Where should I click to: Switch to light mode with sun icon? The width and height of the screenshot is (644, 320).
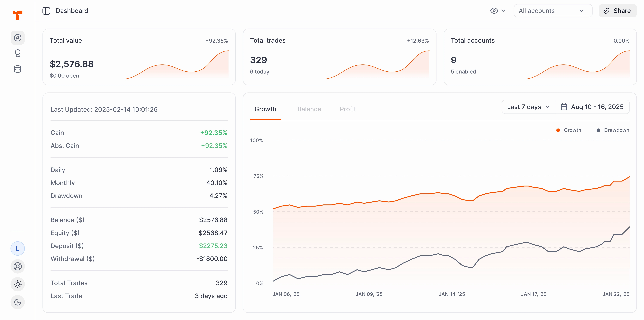pyautogui.click(x=17, y=284)
